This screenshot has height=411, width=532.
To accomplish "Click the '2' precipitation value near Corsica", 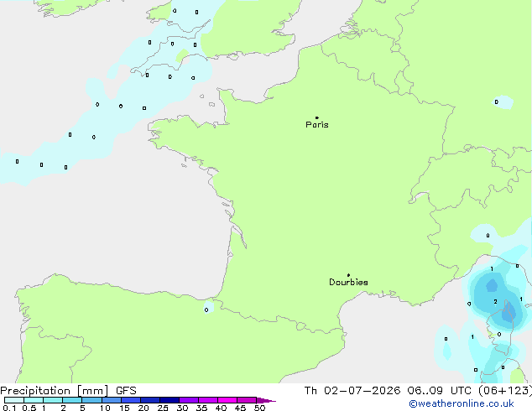I will (x=496, y=301).
